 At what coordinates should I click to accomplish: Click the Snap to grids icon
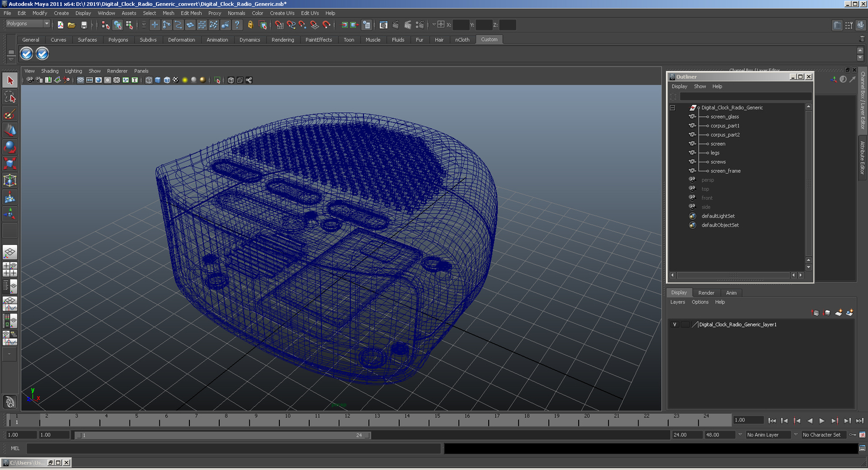(x=279, y=25)
